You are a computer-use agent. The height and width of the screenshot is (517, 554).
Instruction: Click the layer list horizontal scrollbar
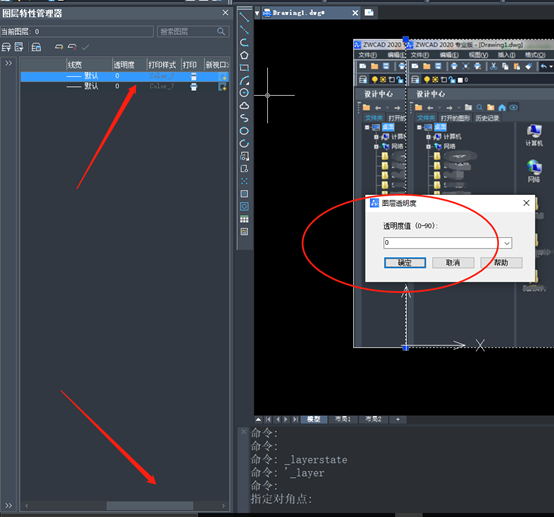(124, 506)
